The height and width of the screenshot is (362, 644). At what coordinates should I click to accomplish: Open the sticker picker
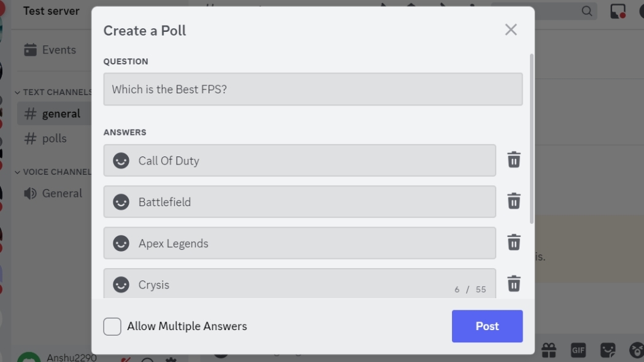click(607, 349)
